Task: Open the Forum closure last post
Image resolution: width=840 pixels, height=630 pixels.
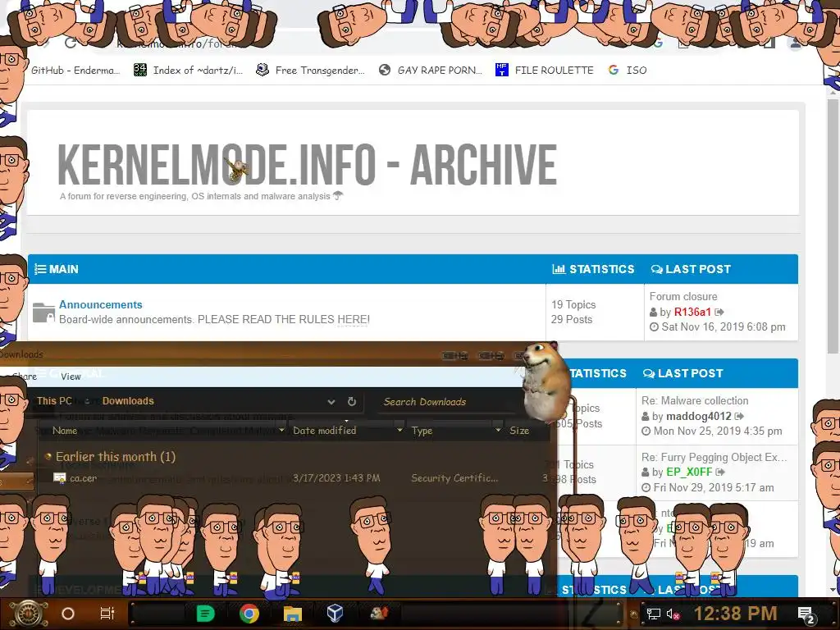Action: pyautogui.click(x=683, y=296)
